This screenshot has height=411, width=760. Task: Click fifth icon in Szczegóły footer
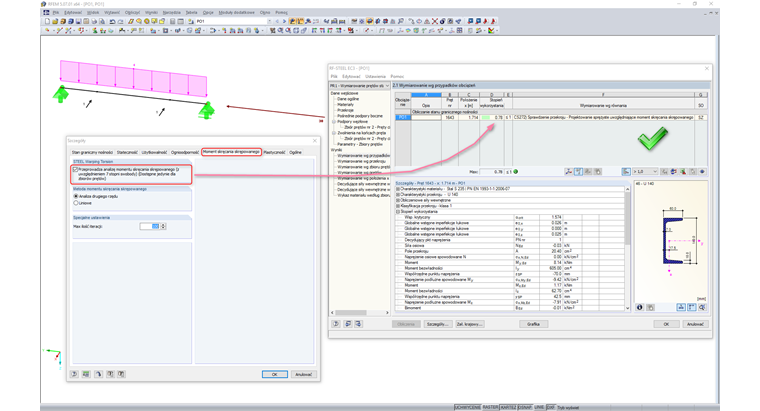click(x=121, y=374)
